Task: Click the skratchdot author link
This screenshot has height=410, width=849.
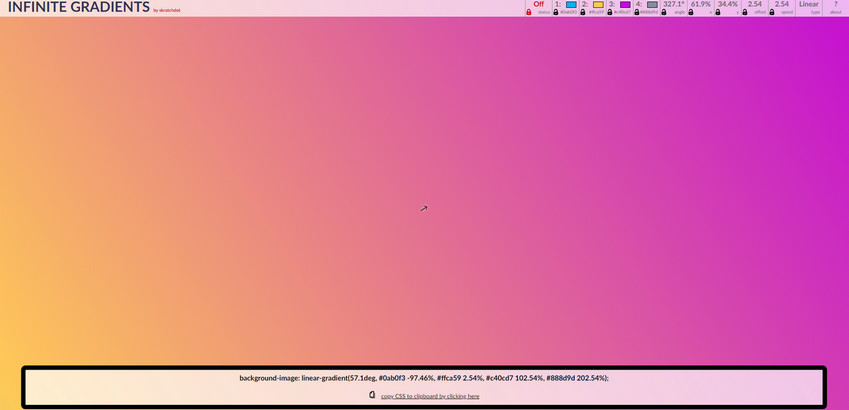Action: [169, 10]
